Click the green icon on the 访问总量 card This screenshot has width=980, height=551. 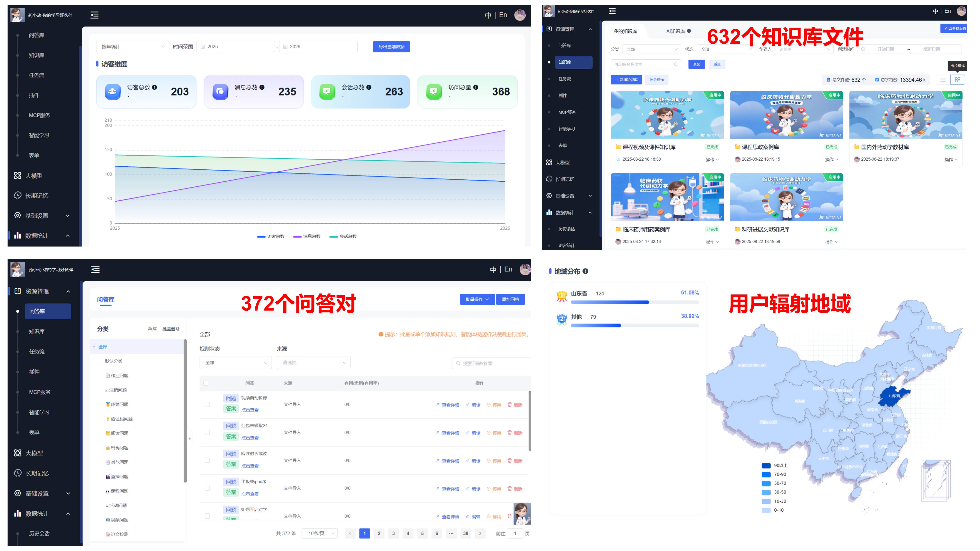pos(434,92)
